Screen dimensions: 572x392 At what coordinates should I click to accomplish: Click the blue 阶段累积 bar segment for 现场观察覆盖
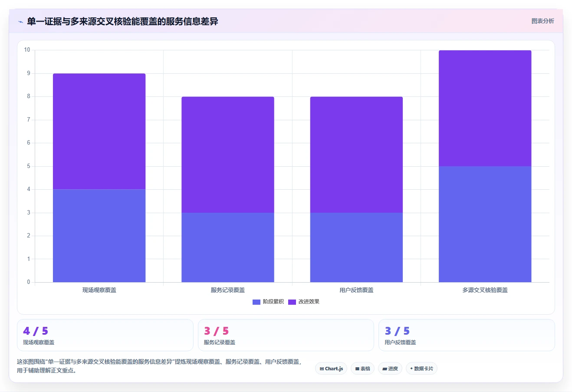coord(99,236)
